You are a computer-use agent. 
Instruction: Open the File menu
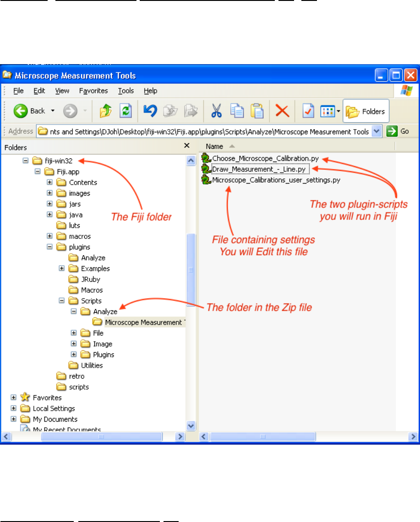click(x=18, y=91)
